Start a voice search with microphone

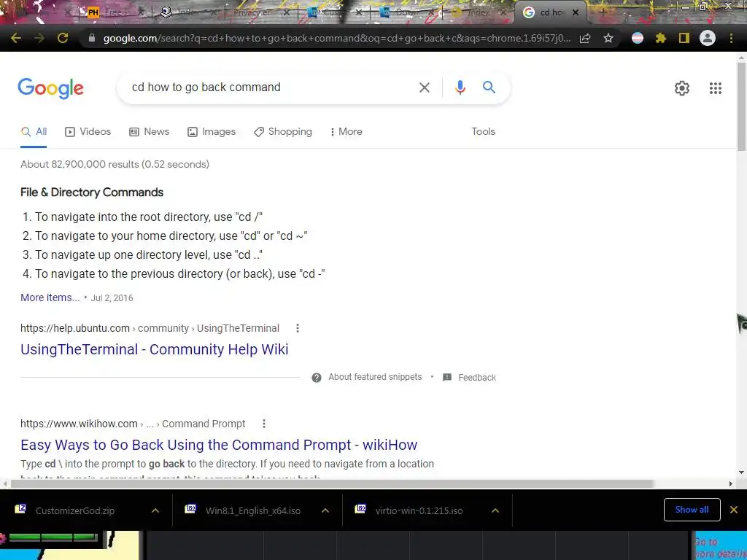click(x=460, y=87)
